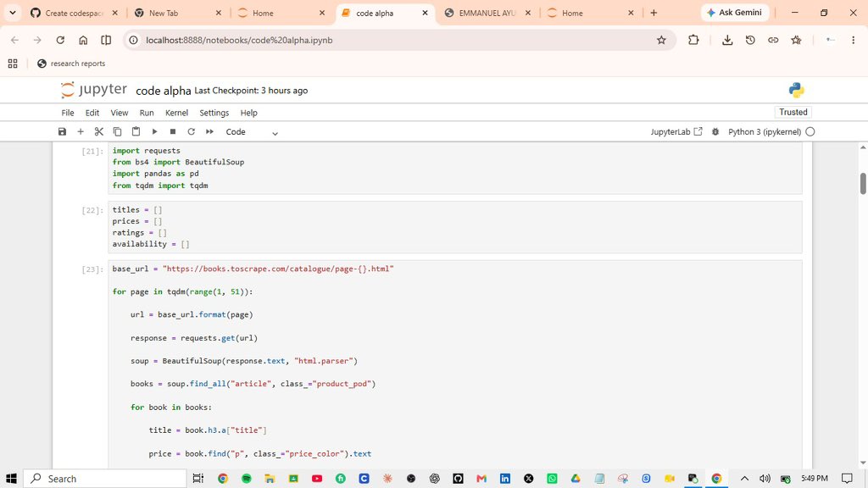Restart the kernel using circular arrow icon
The height and width of the screenshot is (488, 868).
(x=191, y=131)
